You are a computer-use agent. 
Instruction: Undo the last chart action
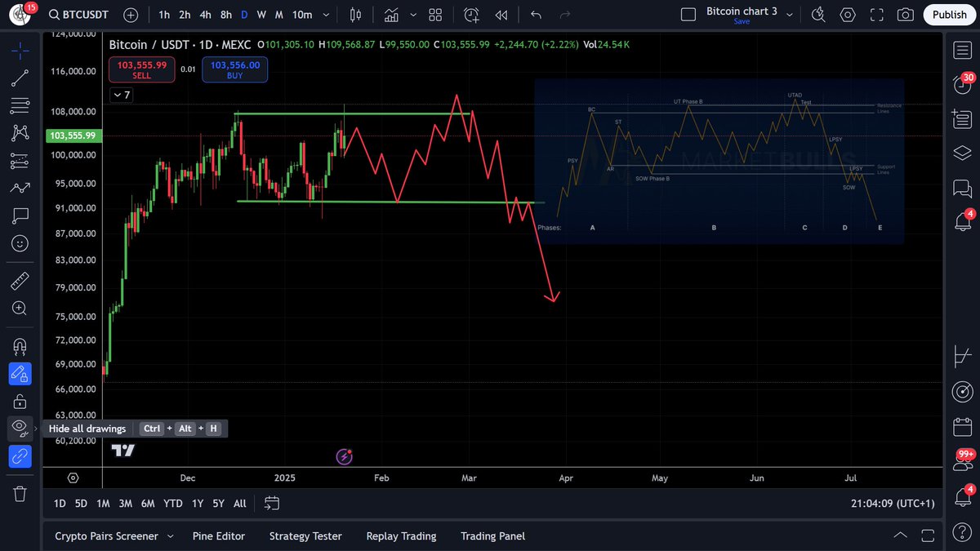(536, 15)
